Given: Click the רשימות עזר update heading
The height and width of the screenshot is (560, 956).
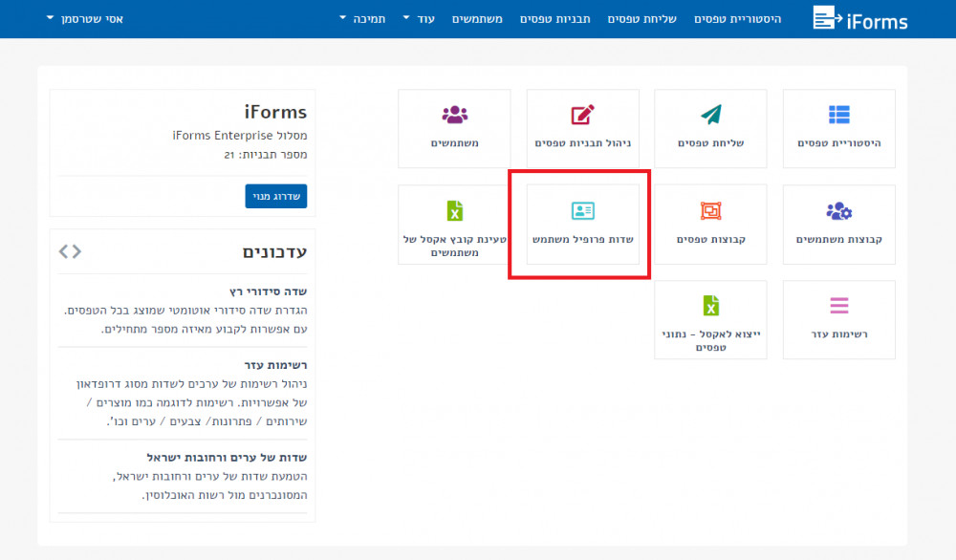Looking at the screenshot, I should (275, 365).
